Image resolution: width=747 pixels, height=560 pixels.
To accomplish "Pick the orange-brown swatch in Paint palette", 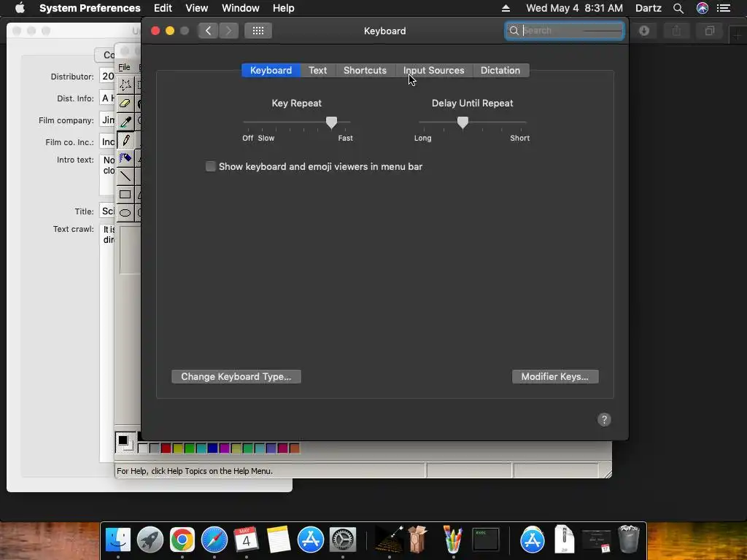I will [295, 448].
